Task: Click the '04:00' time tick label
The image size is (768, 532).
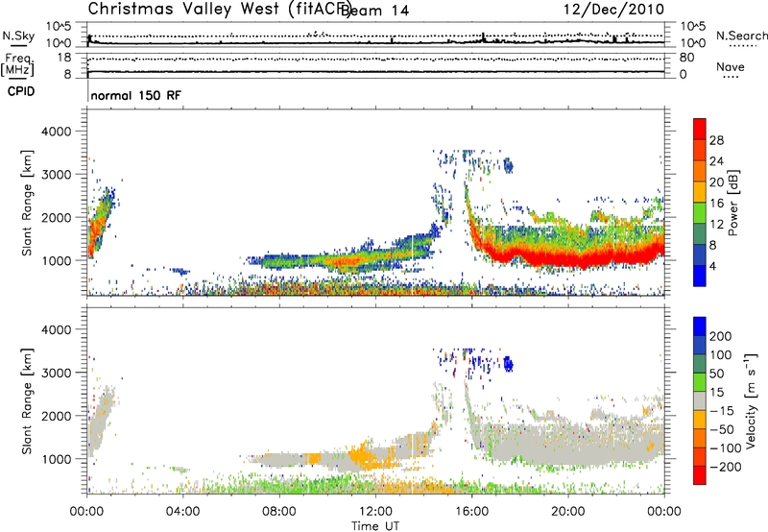Action: (182, 512)
